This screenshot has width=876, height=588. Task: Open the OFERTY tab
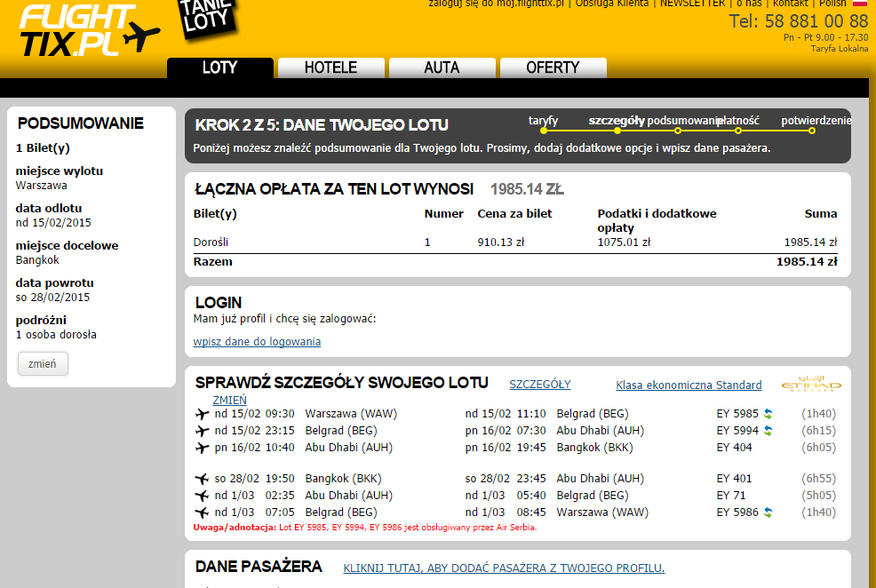click(553, 68)
